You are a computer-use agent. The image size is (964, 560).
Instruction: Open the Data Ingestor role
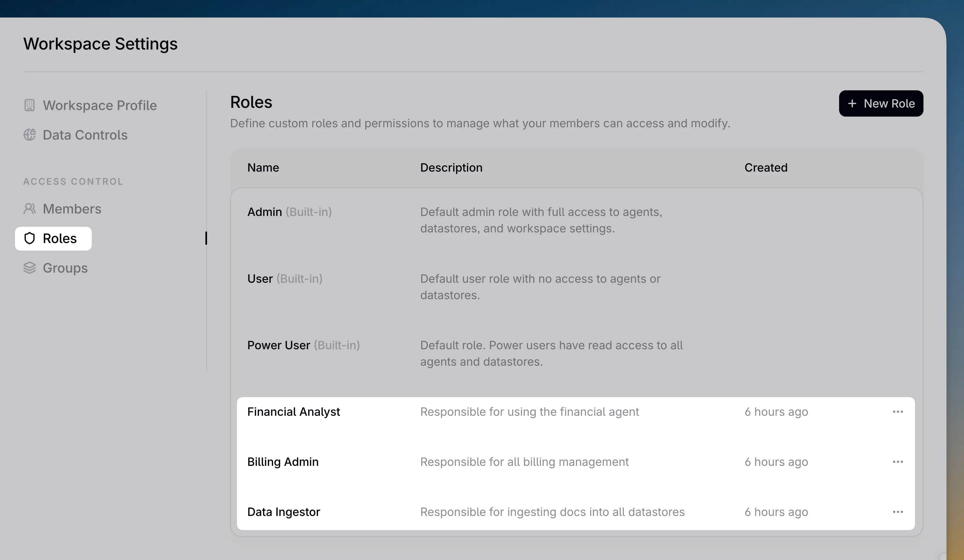pyautogui.click(x=283, y=512)
